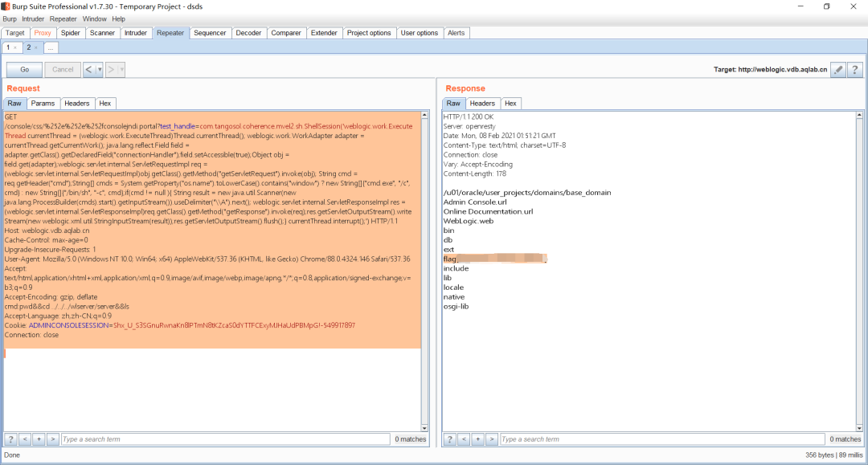Click request search help question mark button
This screenshot has height=465, width=868.
(10, 439)
